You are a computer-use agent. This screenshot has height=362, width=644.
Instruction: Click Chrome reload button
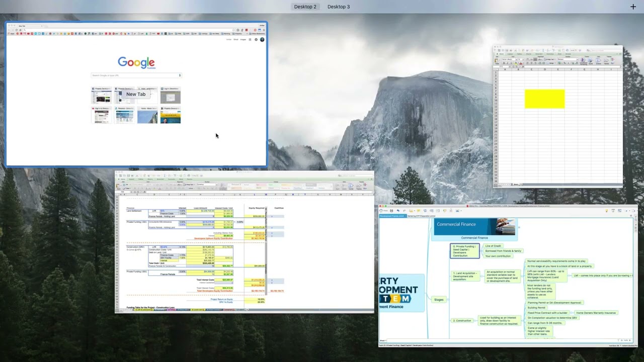(x=17, y=30)
